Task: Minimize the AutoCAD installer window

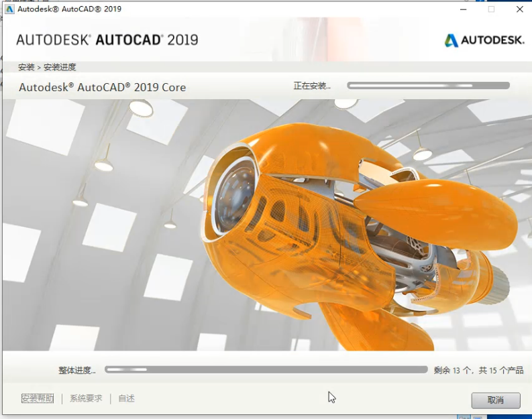Action: [463, 9]
